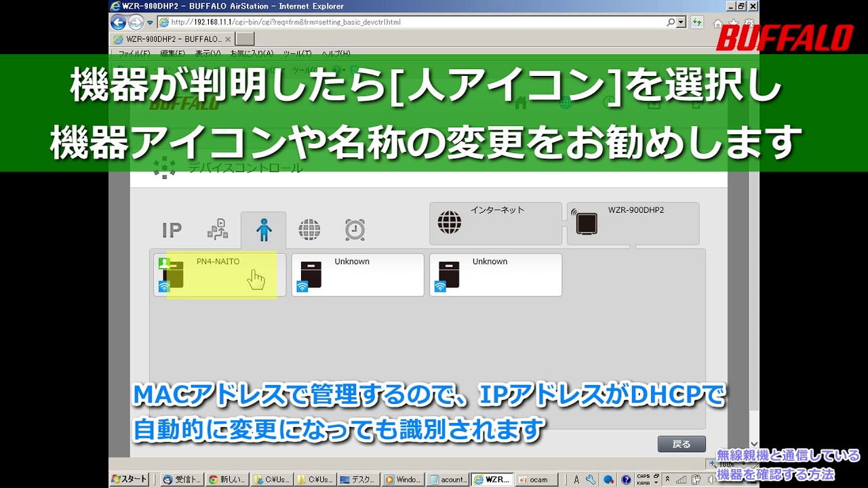Image resolution: width=868 pixels, height=488 pixels.
Task: Open the recent pages dropdown beside Forward
Action: [x=150, y=22]
